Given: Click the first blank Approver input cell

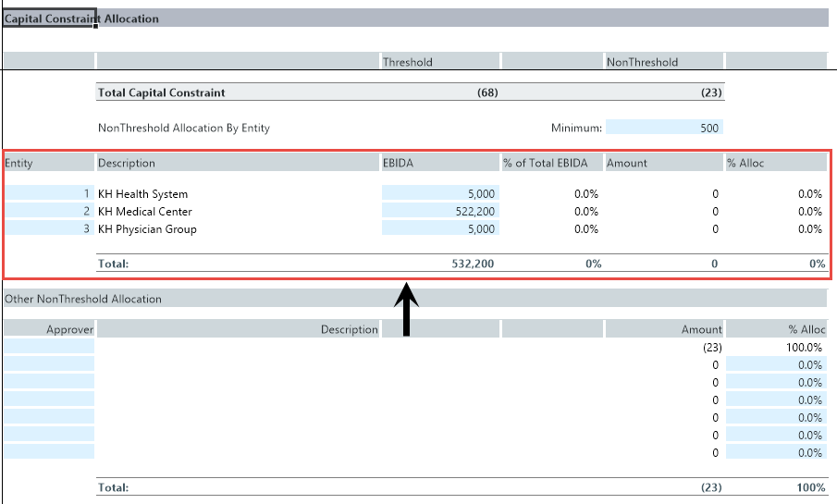Looking at the screenshot, I should 49,347.
